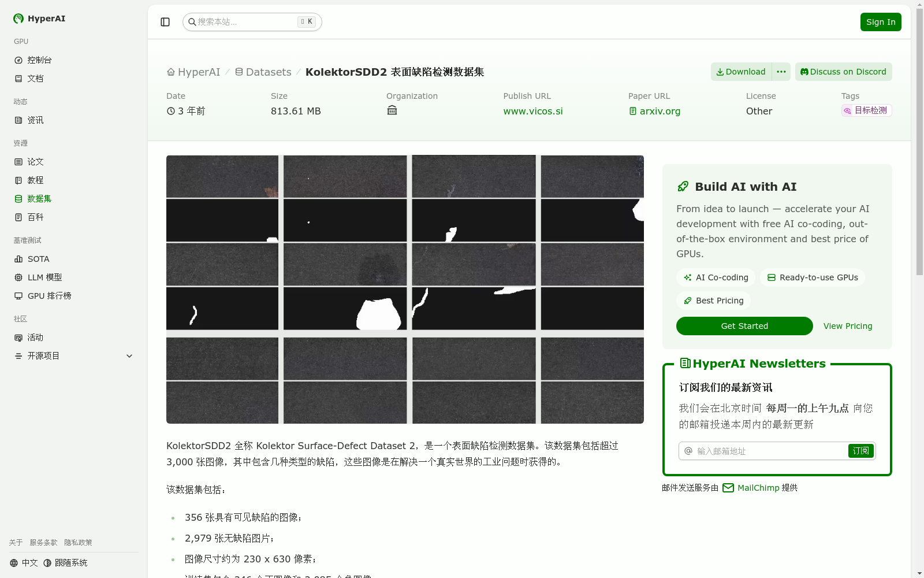This screenshot has height=578, width=924.
Task: Focus the 搜索本站 search field
Action: pyautogui.click(x=252, y=22)
